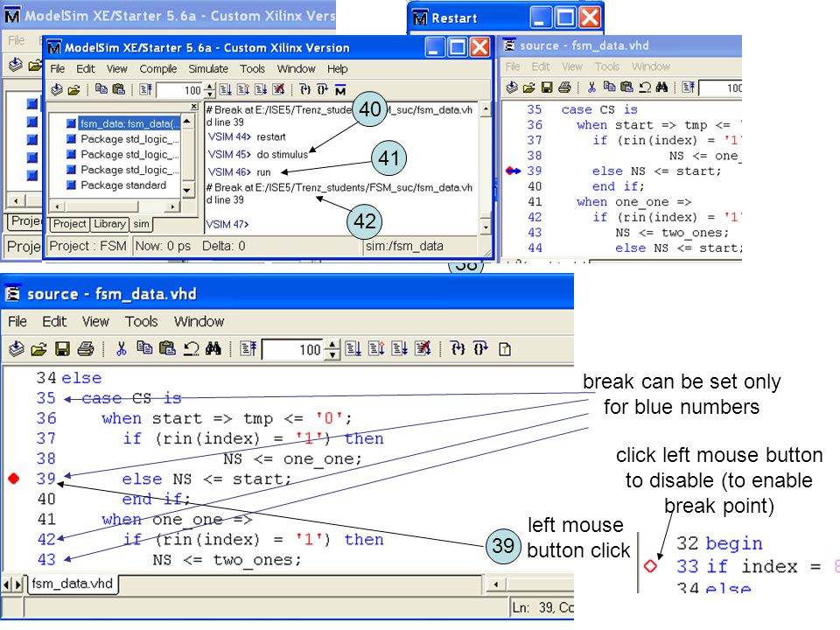Image resolution: width=840 pixels, height=630 pixels.
Task: Click the down scroll arrow of the workspace tree
Action: [x=187, y=190]
